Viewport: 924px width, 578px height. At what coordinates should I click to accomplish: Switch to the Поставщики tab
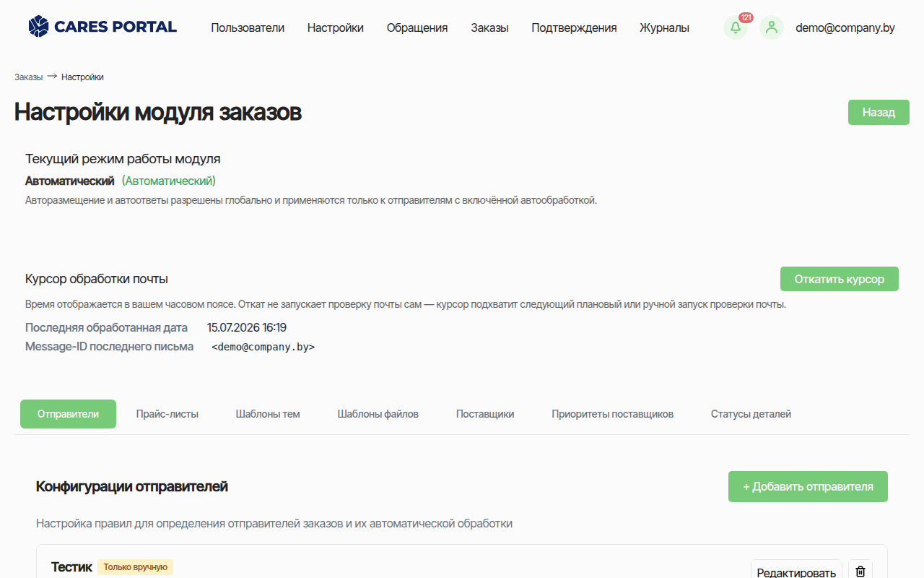[x=485, y=414]
